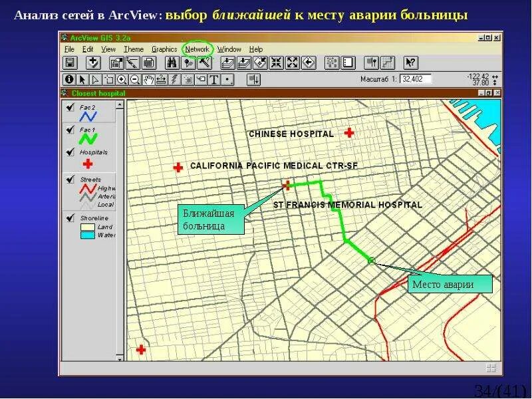
Task: Toggle the Hospitals theme checkbox
Action: pos(70,152)
